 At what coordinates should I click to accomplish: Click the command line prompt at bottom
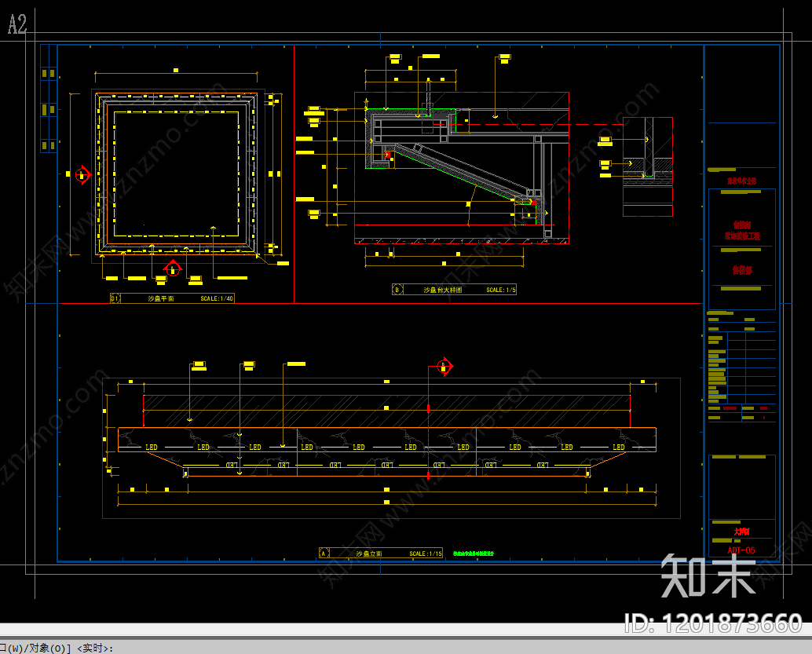pos(56,648)
